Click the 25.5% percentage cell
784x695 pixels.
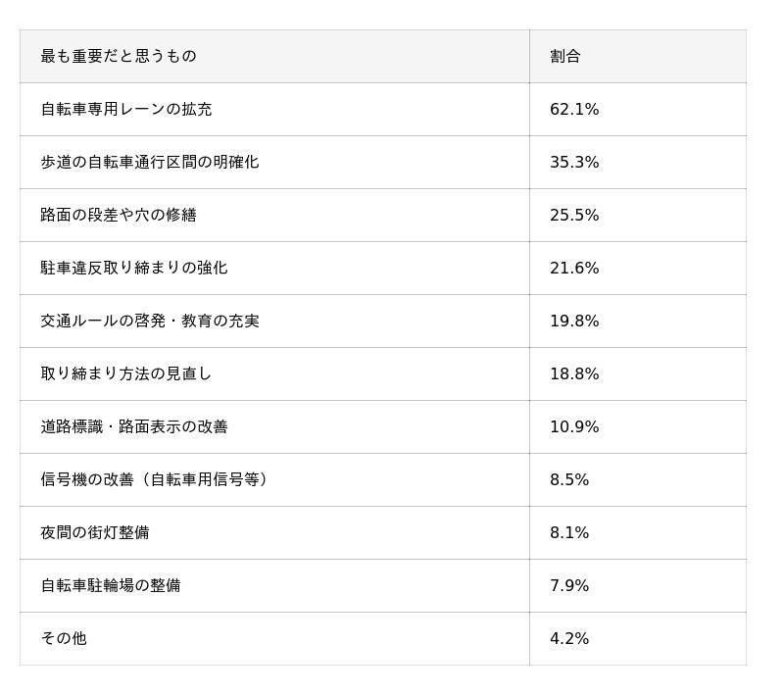638,215
